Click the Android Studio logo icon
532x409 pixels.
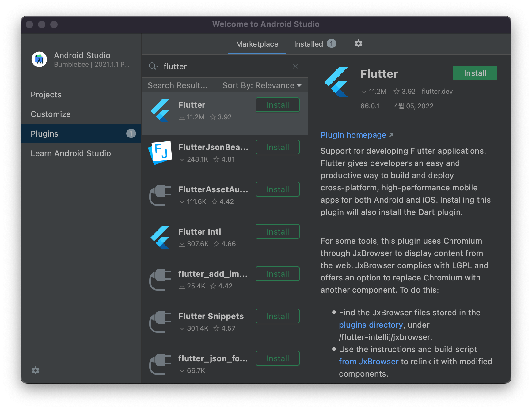coord(39,59)
